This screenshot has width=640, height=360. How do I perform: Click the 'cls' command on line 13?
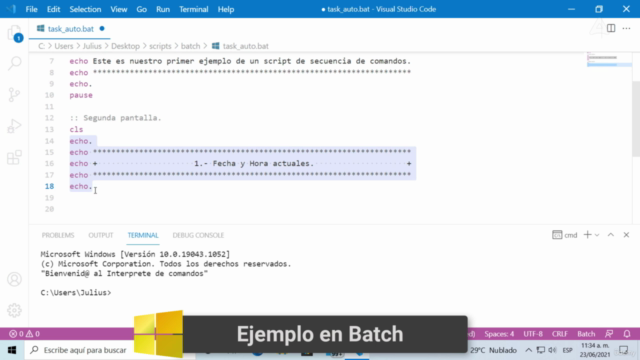tap(76, 129)
